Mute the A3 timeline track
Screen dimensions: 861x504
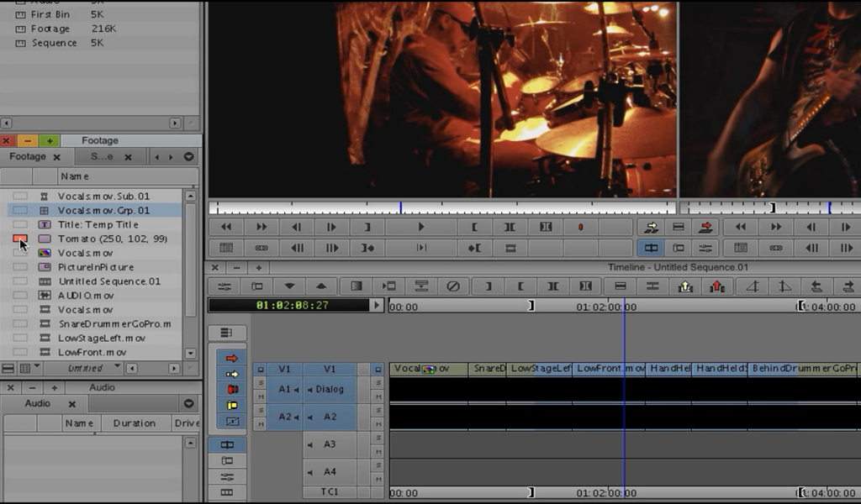point(378,452)
